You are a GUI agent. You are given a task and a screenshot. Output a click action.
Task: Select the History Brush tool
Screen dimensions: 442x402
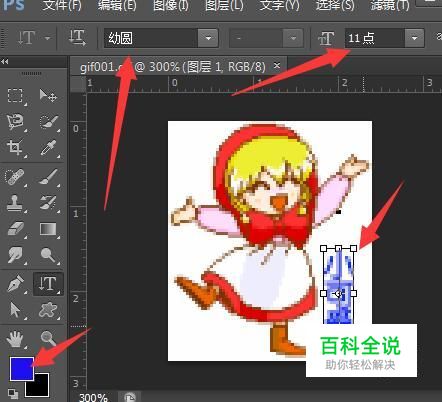[x=49, y=203]
